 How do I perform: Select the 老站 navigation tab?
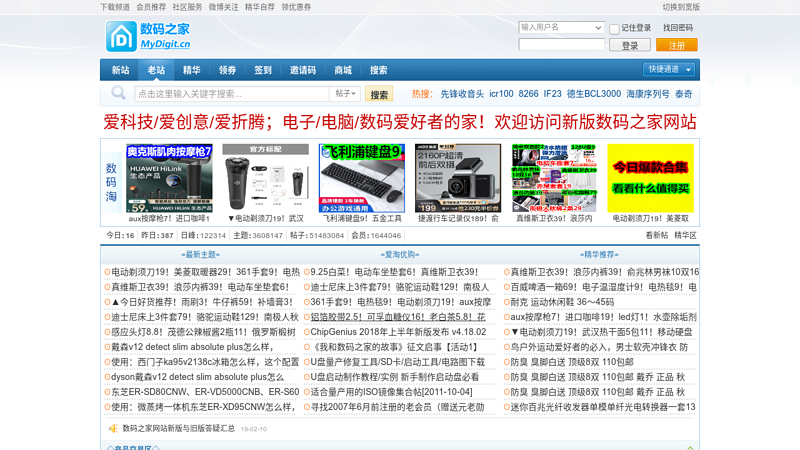click(x=156, y=70)
